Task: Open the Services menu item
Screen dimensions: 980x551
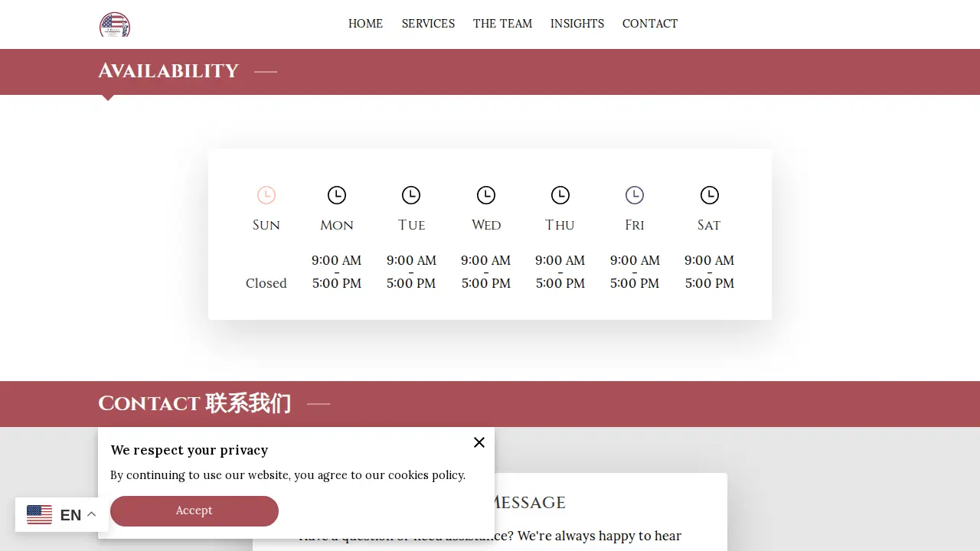Action: click(x=428, y=24)
